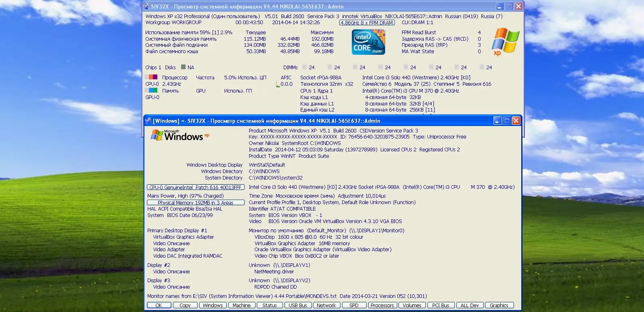Click the 'NetMeeting driver' text
Viewport: 644px width, 312px height.
[274, 272]
